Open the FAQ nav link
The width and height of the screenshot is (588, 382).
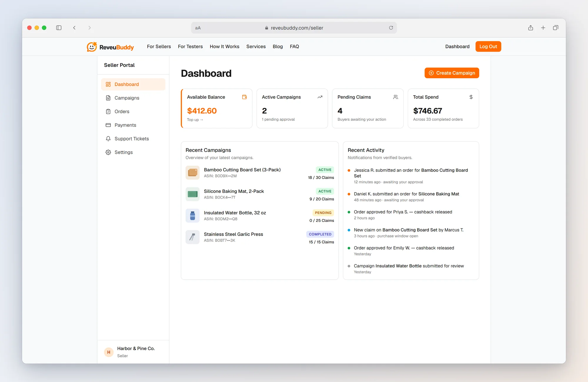click(294, 46)
